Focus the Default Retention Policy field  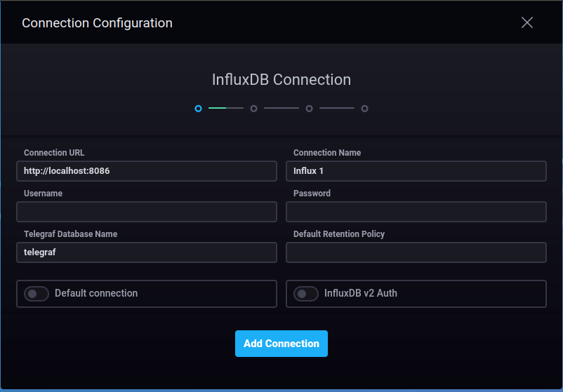click(x=416, y=252)
